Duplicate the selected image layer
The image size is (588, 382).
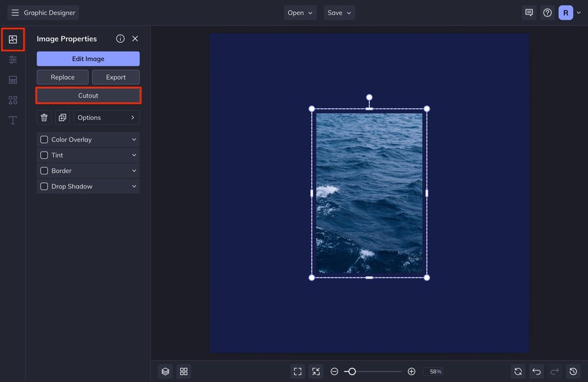[62, 118]
